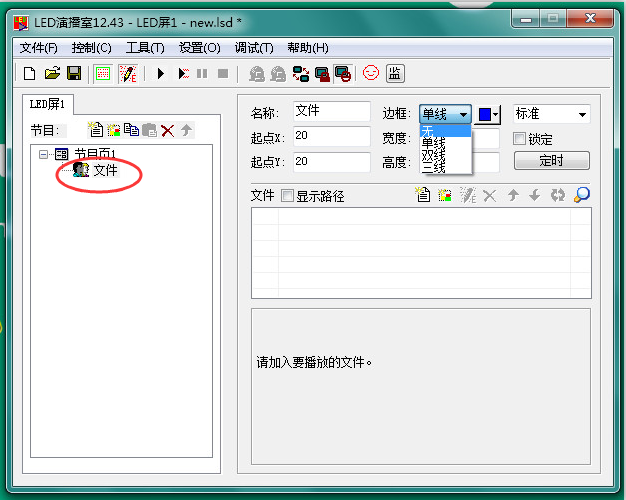Open a file with the folder icon
The height and width of the screenshot is (500, 626).
(52, 73)
